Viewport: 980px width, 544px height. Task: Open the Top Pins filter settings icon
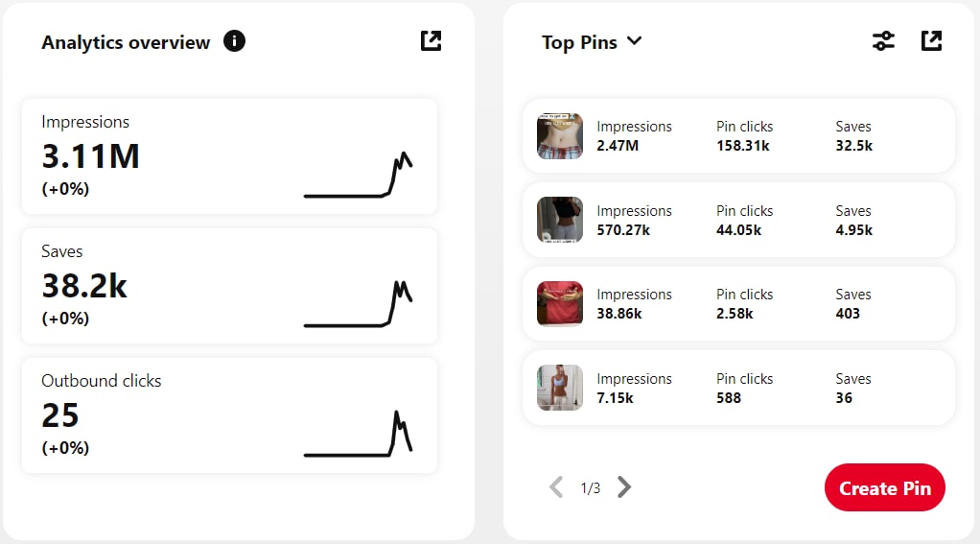(x=883, y=40)
